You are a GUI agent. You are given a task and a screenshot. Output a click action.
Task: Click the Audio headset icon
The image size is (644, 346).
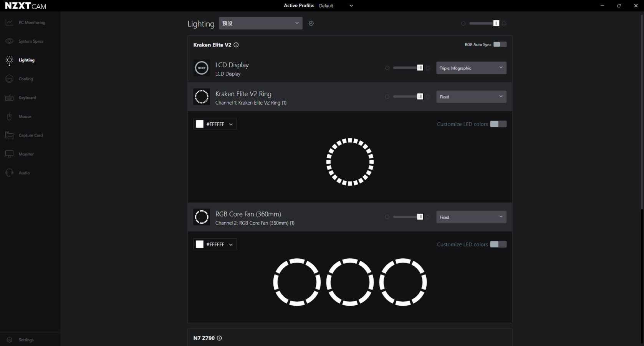[x=10, y=173]
